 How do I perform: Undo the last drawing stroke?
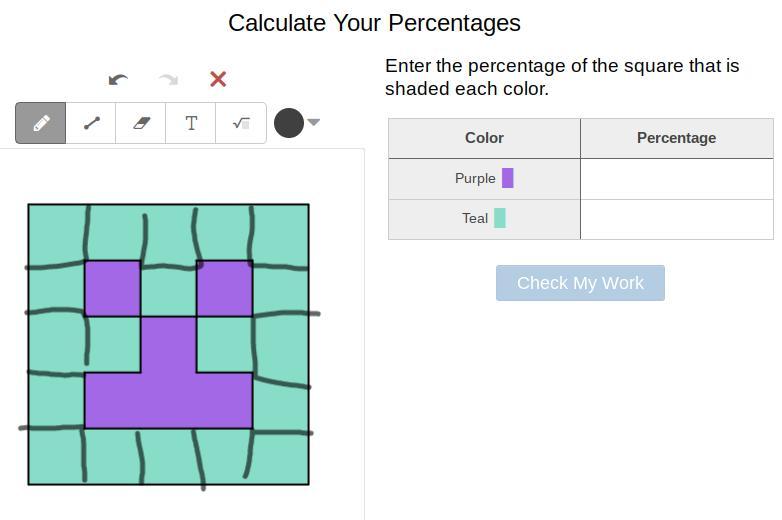pos(118,80)
